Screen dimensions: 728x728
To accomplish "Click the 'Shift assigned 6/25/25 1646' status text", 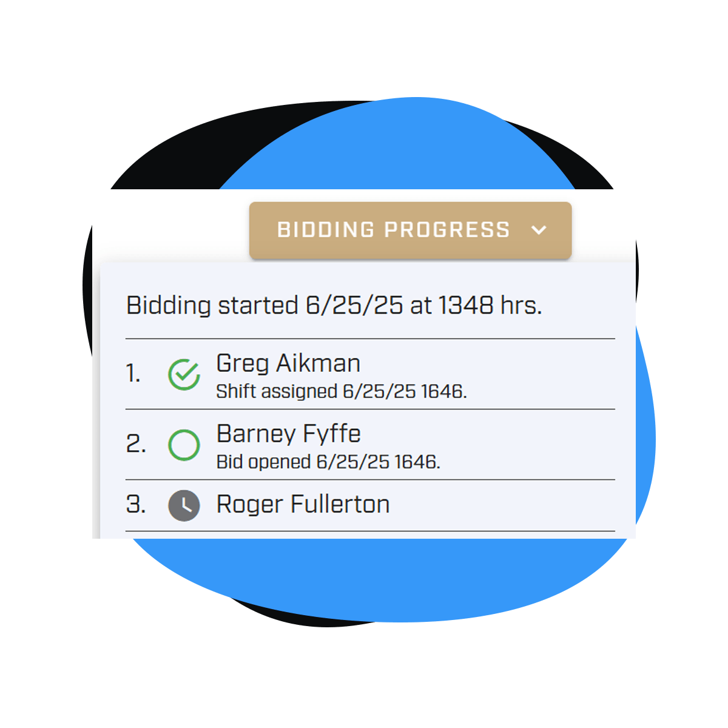I will click(342, 392).
